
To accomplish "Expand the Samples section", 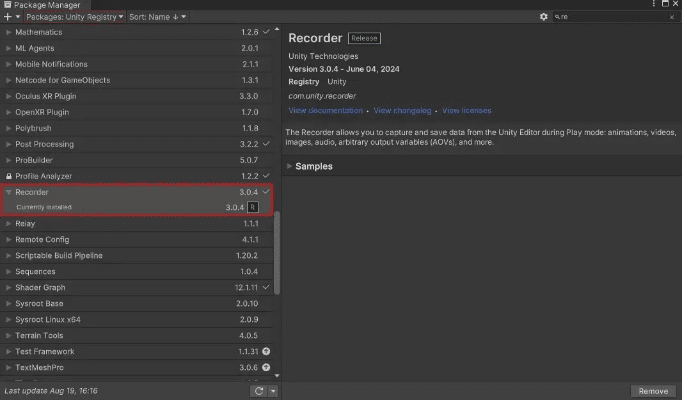I will pyautogui.click(x=290, y=166).
